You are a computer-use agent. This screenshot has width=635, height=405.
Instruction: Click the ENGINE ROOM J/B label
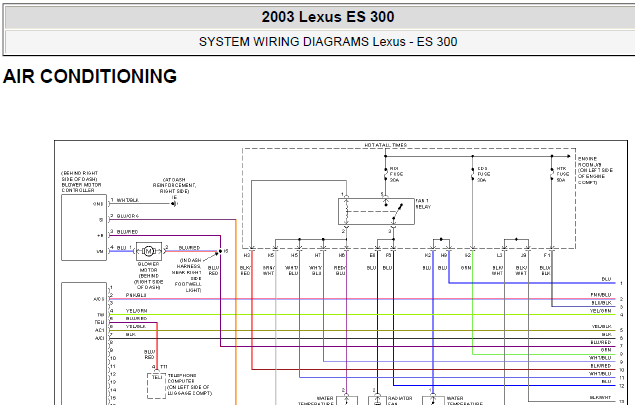[x=595, y=171]
